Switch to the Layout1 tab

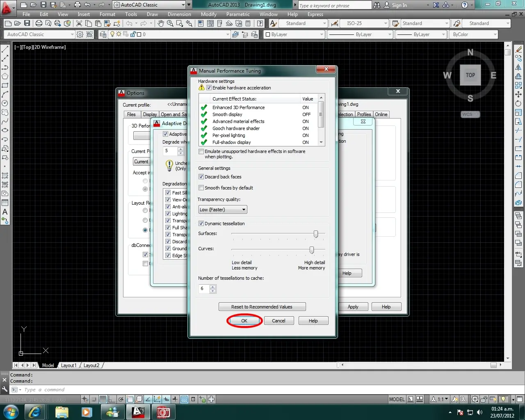click(68, 365)
